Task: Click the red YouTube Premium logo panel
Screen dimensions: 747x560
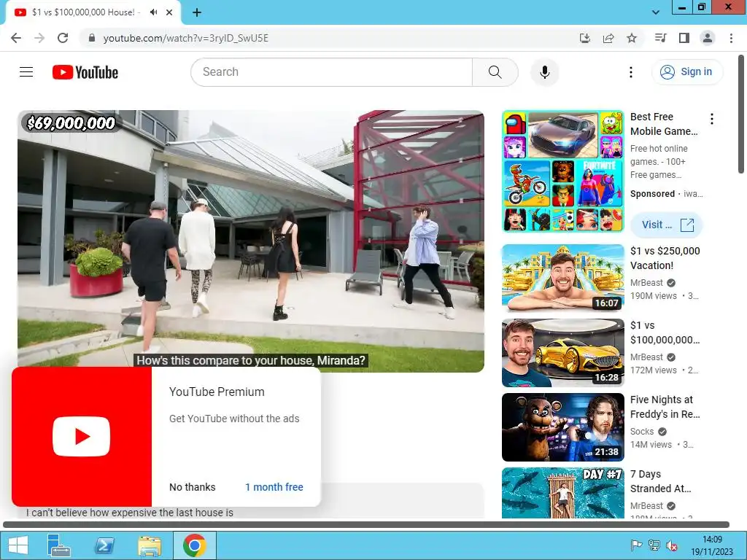Action: 82,437
